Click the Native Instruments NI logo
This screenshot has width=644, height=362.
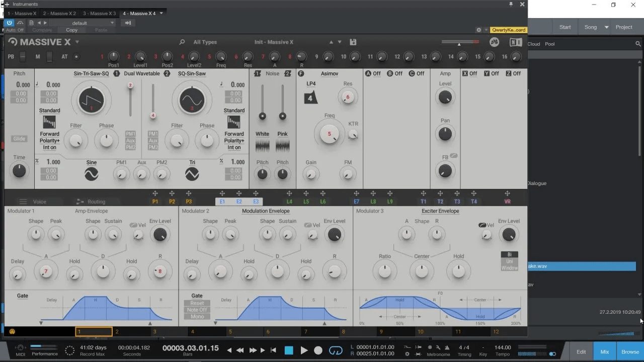(516, 42)
